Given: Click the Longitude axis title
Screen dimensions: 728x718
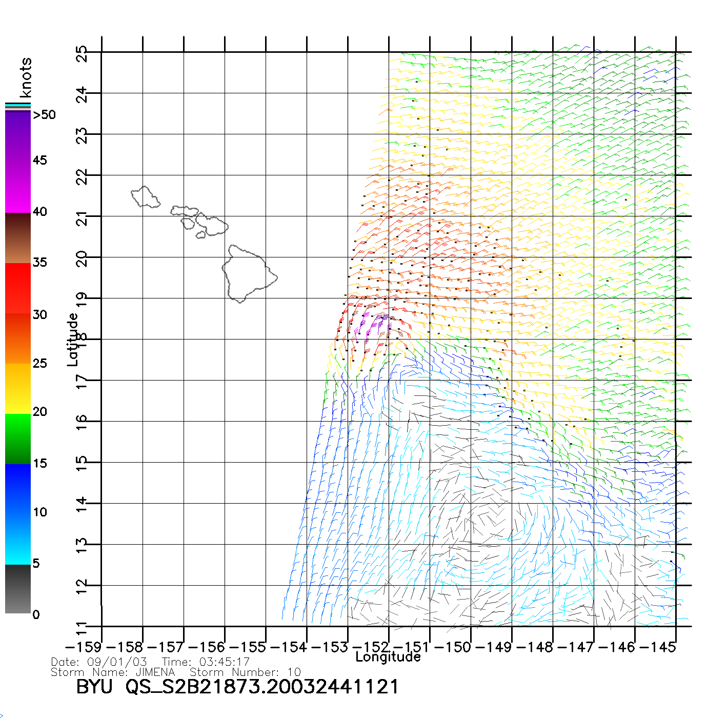Looking at the screenshot, I should coord(388,657).
